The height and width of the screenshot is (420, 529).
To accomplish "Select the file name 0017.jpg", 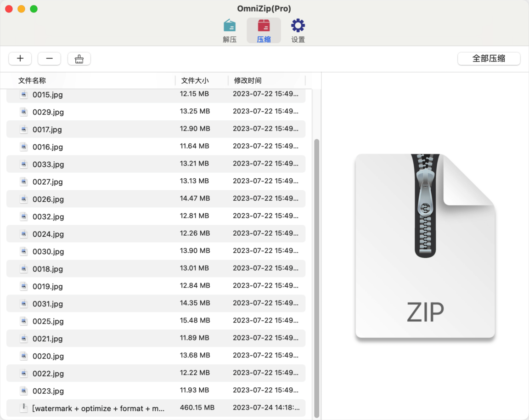I will coord(47,130).
